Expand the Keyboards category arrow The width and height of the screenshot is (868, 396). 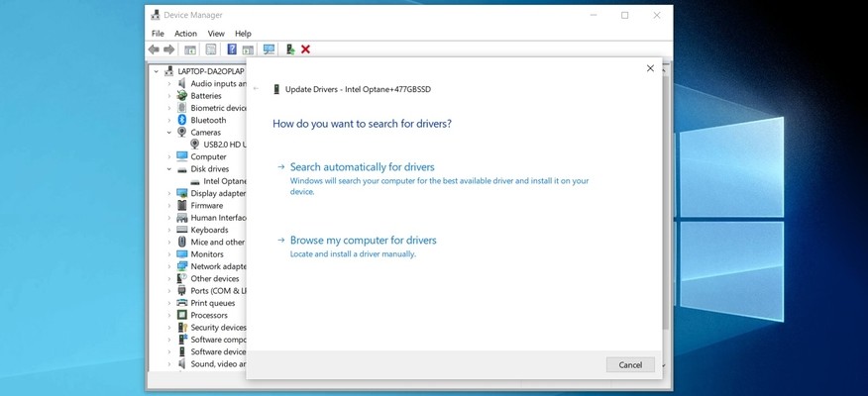(168, 230)
